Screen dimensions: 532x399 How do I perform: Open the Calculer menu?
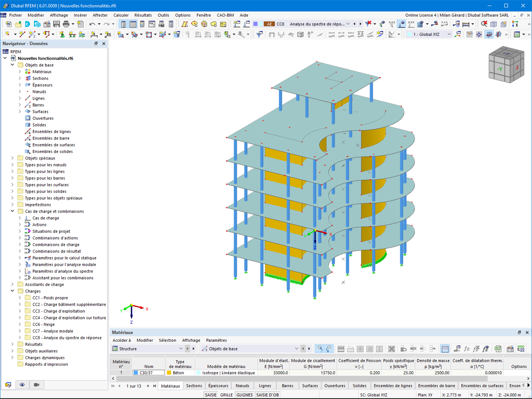[x=121, y=15]
